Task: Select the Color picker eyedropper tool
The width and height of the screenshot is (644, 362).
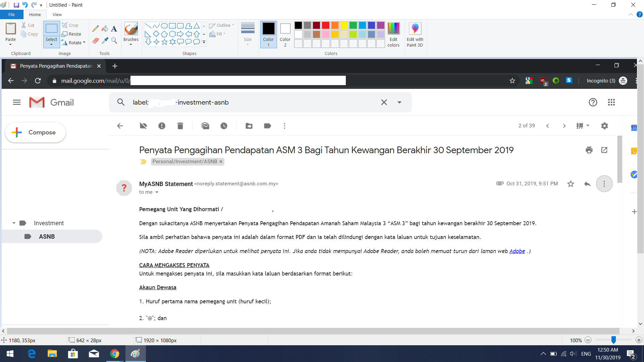Action: (x=105, y=41)
